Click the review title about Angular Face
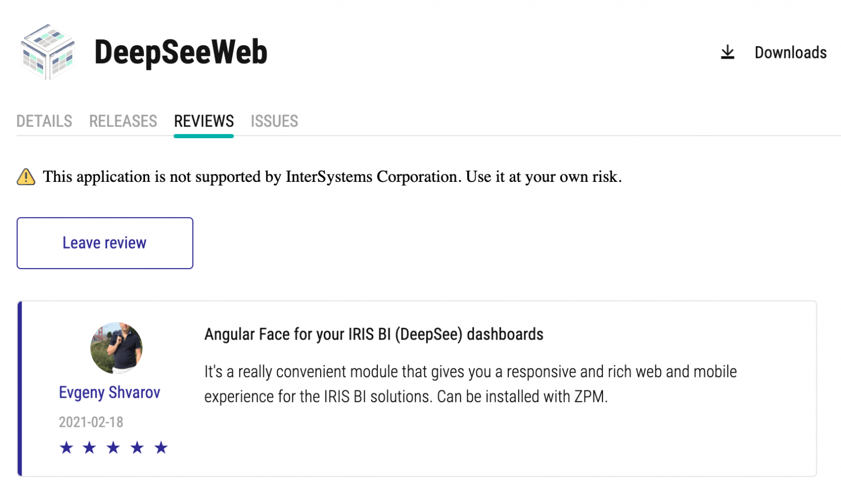The height and width of the screenshot is (504, 841). pyautogui.click(x=374, y=334)
